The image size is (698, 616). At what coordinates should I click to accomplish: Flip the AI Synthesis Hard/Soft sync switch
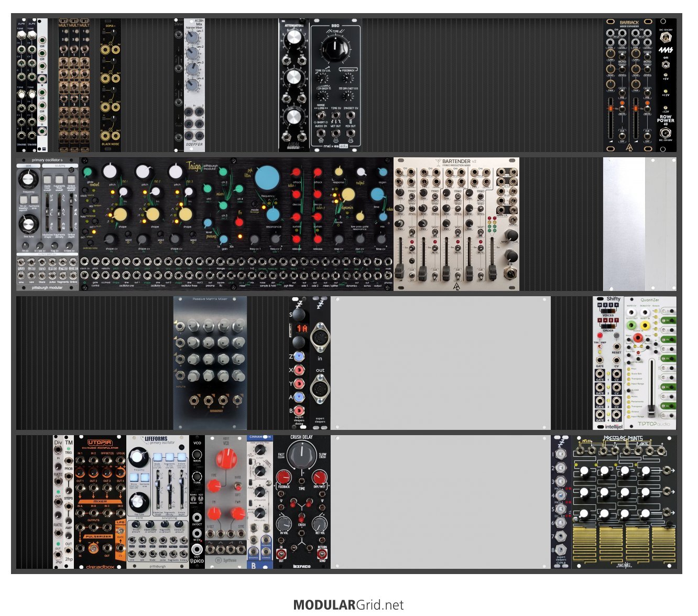238,486
